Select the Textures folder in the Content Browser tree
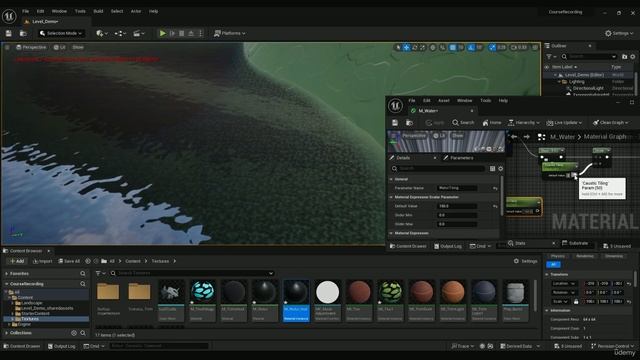 pyautogui.click(x=30, y=319)
